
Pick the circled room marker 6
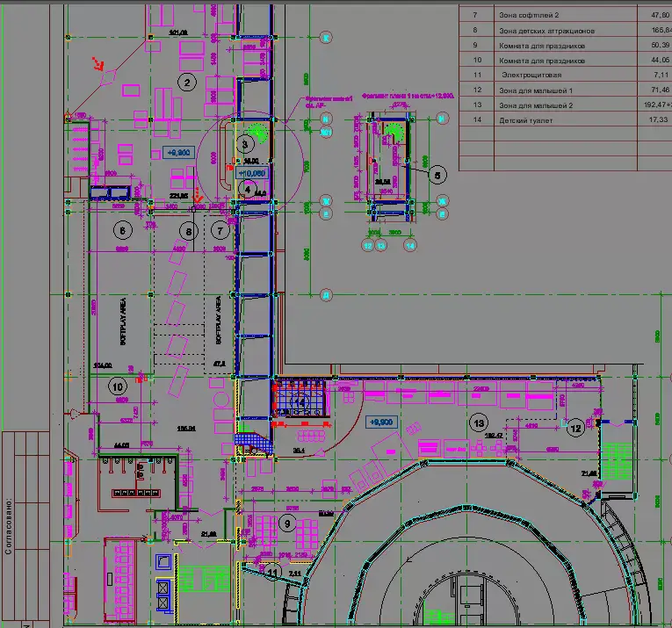pos(123,231)
